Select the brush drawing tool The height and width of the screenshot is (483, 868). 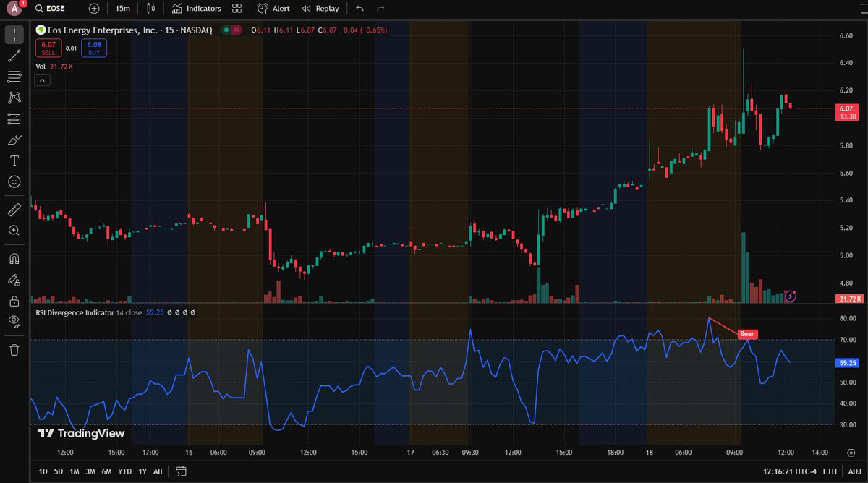point(14,140)
